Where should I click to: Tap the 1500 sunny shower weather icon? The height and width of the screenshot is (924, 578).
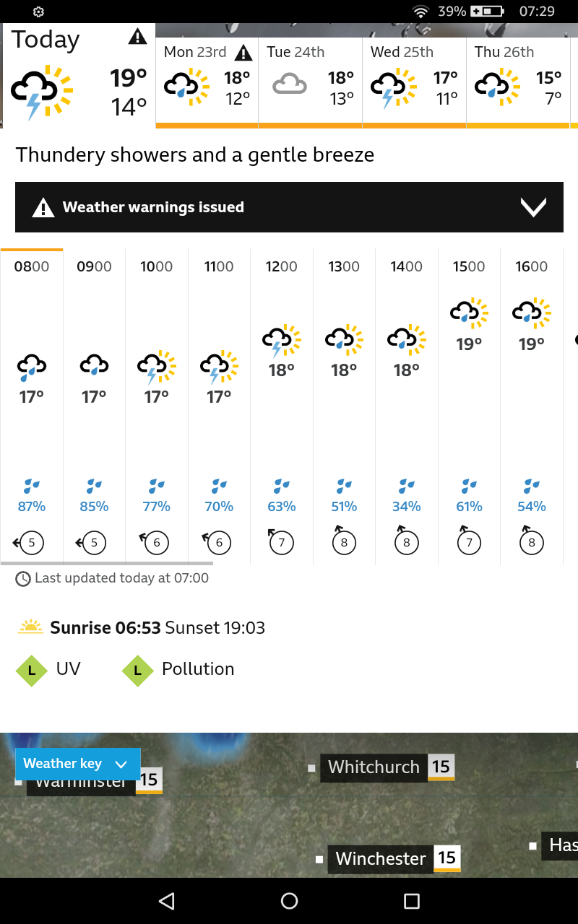pyautogui.click(x=469, y=311)
